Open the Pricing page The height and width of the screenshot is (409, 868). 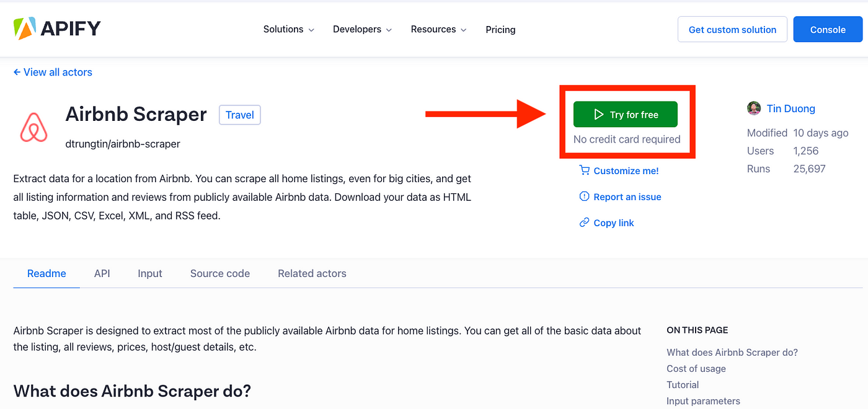tap(500, 29)
